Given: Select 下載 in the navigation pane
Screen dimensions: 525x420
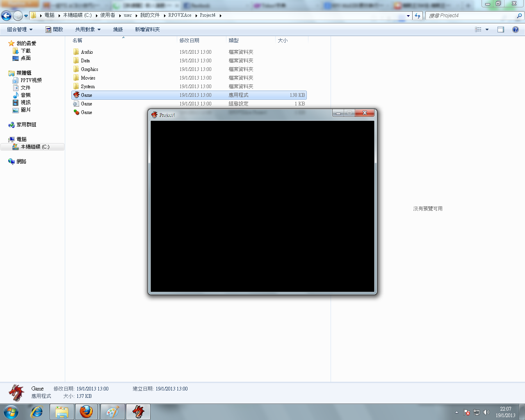Looking at the screenshot, I should click(26, 51).
